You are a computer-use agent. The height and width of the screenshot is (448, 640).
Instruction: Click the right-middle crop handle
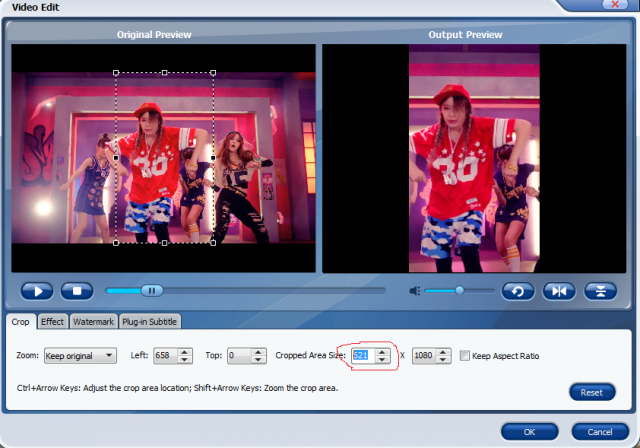213,158
